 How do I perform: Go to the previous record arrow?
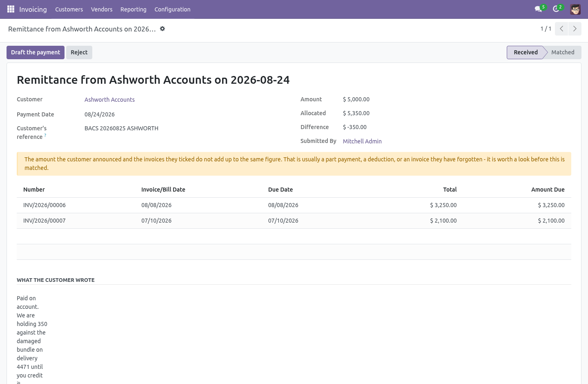click(x=561, y=29)
